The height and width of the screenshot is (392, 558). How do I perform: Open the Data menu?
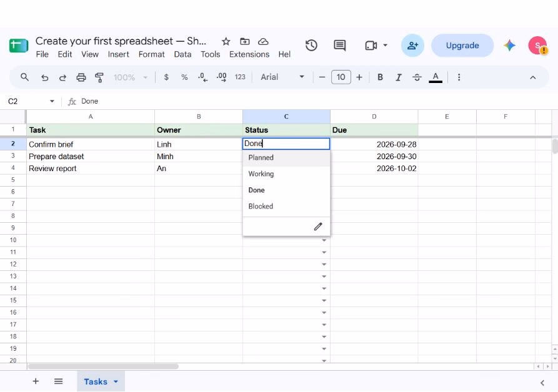182,54
